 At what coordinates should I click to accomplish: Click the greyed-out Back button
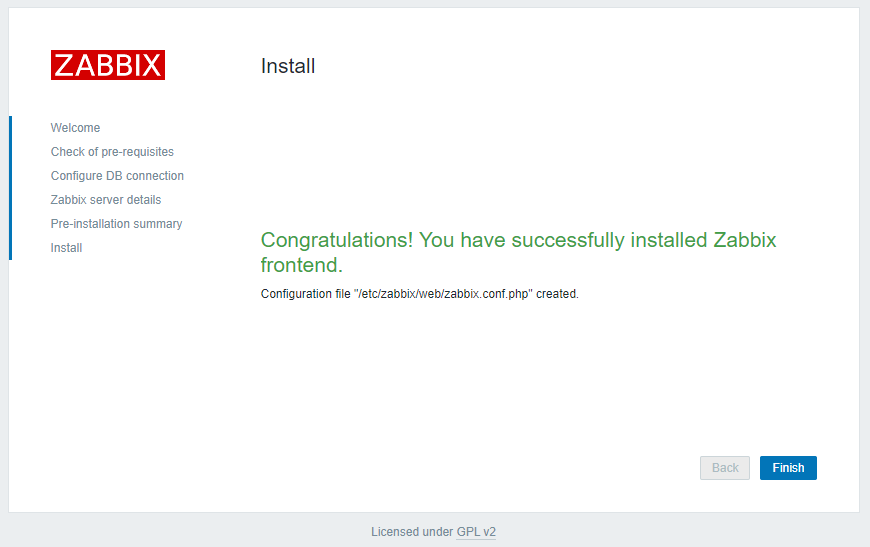point(725,468)
